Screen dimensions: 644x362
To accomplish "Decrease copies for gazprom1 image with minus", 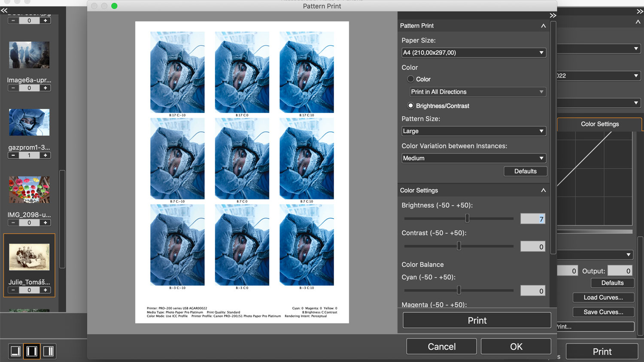I will 13,155.
